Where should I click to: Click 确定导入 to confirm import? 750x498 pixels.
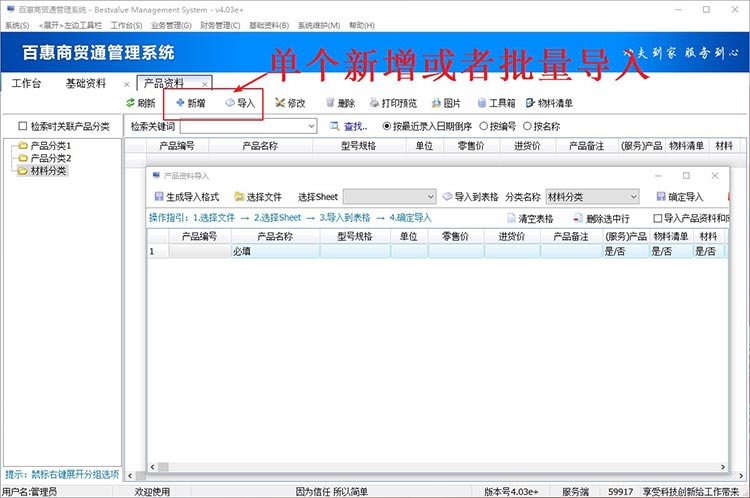(680, 197)
